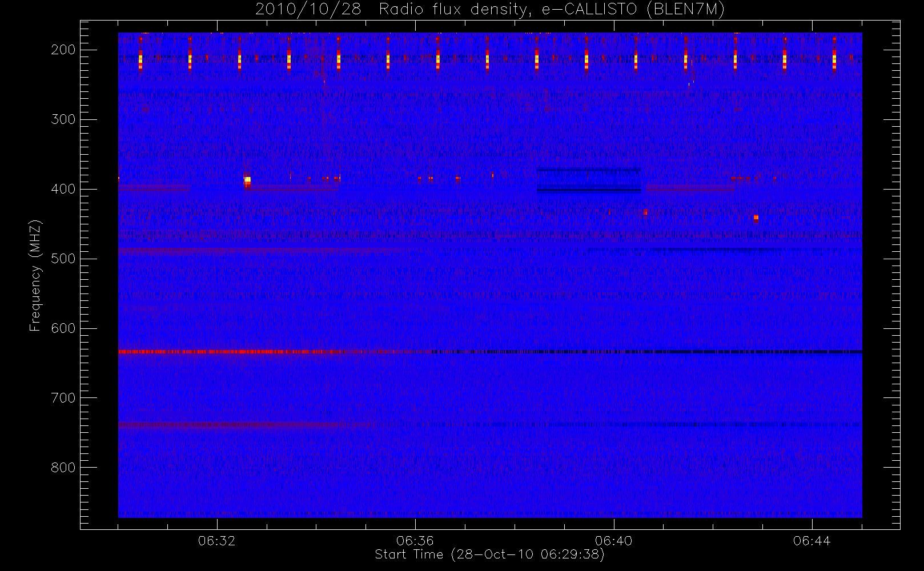Viewport: 924px width, 571px height.
Task: Click the 700 frequency tick label
Action: 63,398
